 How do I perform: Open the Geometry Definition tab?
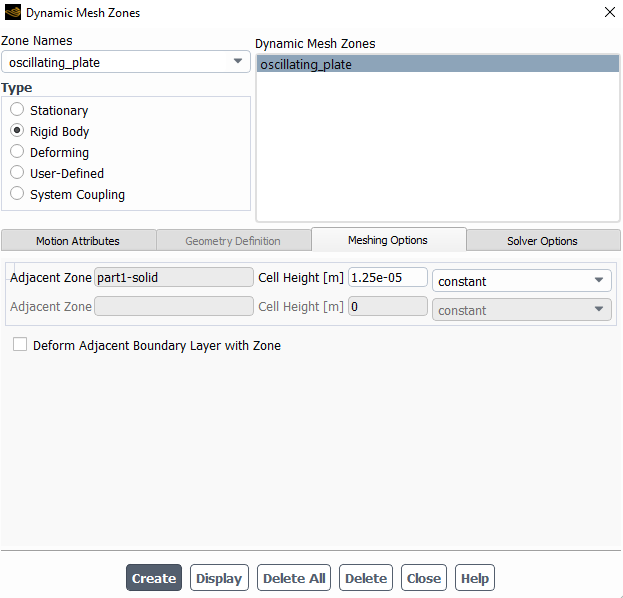(233, 240)
